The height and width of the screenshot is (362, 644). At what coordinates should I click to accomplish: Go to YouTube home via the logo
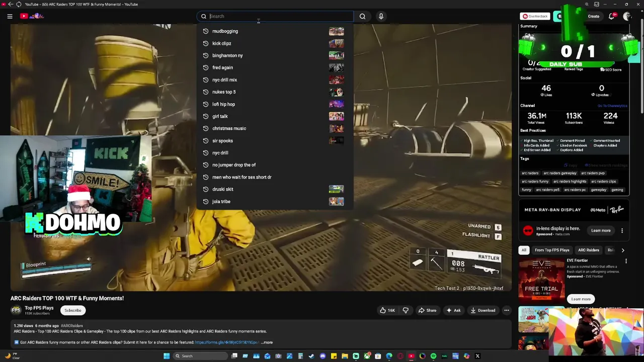(x=32, y=16)
